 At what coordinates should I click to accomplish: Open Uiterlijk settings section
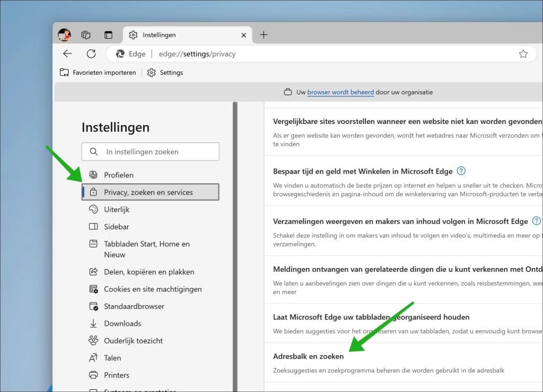click(x=150, y=209)
